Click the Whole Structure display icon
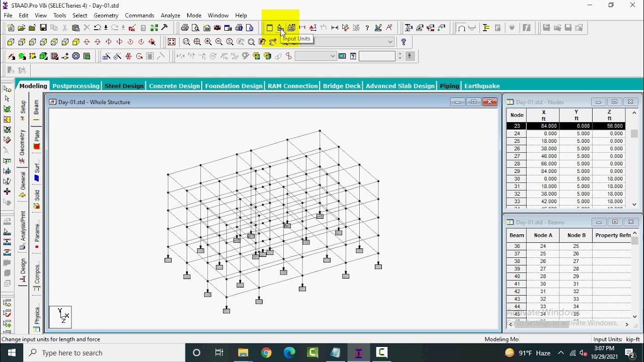 pyautogui.click(x=172, y=42)
